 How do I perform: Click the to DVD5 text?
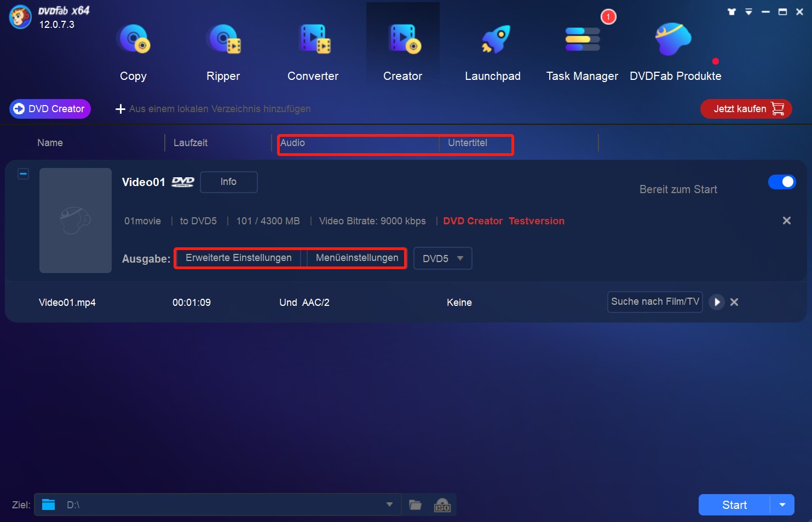coord(198,221)
